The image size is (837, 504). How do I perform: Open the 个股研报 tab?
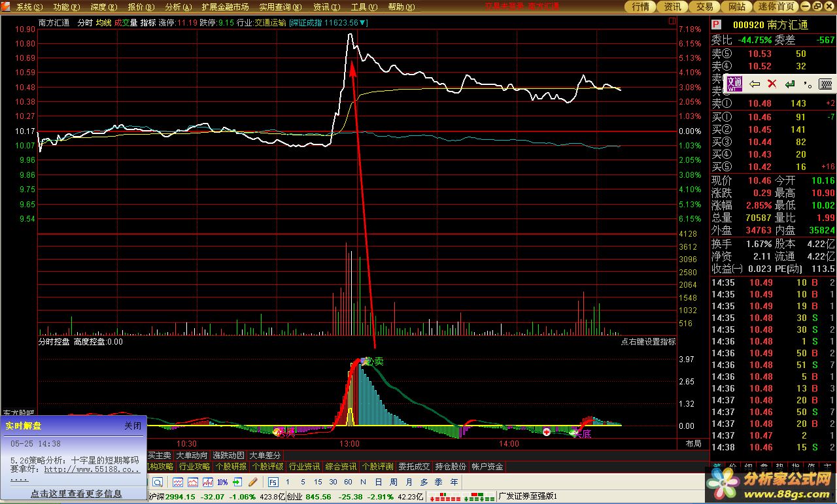click(x=231, y=467)
